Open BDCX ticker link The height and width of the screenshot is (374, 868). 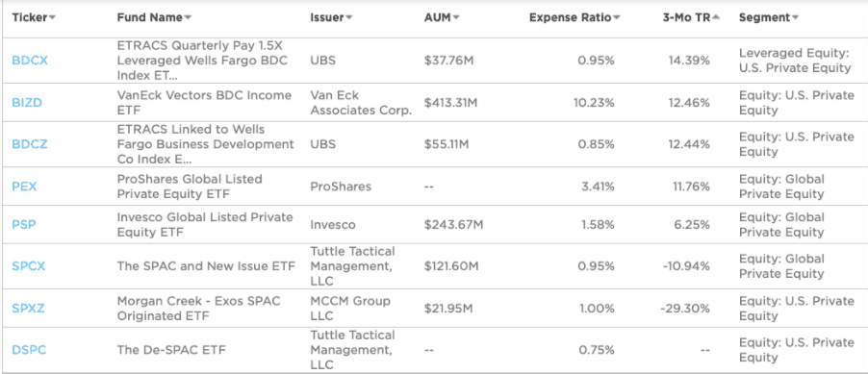pyautogui.click(x=30, y=61)
